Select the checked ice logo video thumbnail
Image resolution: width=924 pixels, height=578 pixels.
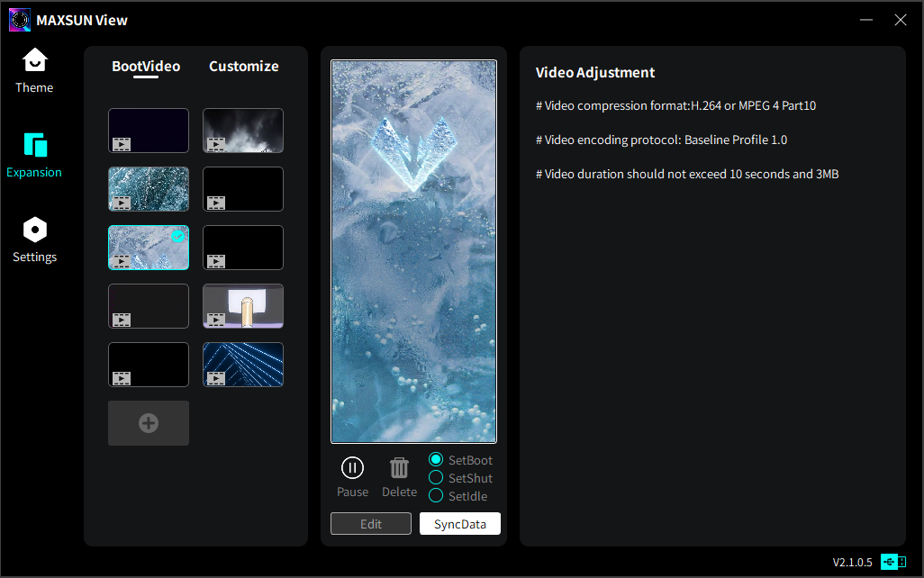pos(149,248)
